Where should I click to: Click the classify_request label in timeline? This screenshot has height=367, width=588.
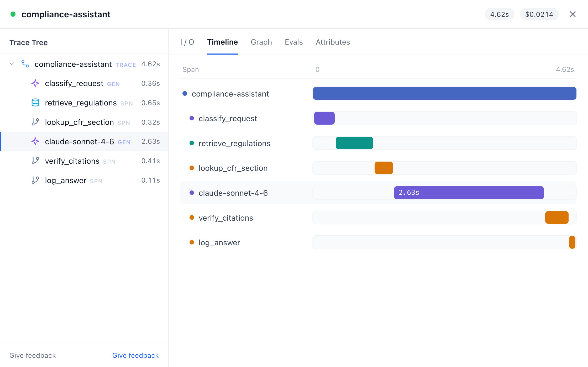pyautogui.click(x=228, y=119)
